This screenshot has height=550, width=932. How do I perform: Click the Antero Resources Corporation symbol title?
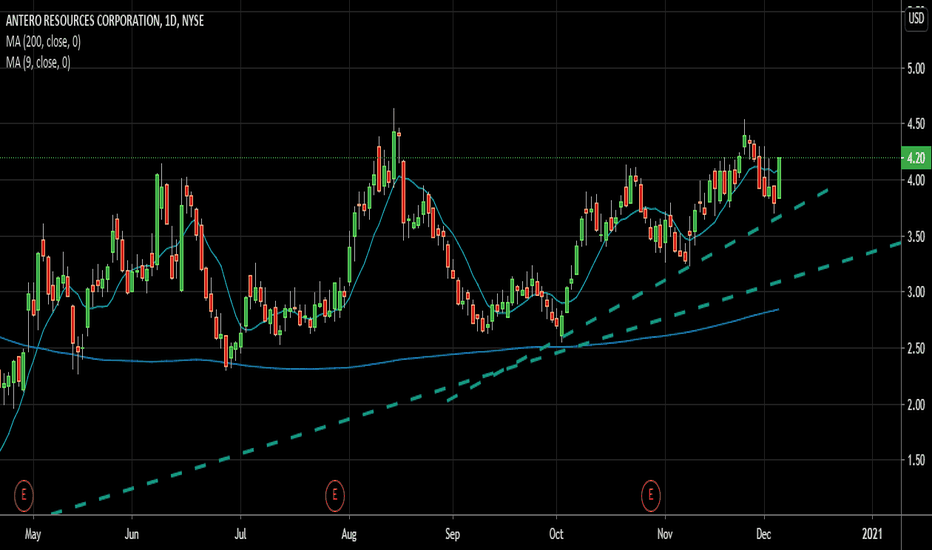click(x=105, y=21)
